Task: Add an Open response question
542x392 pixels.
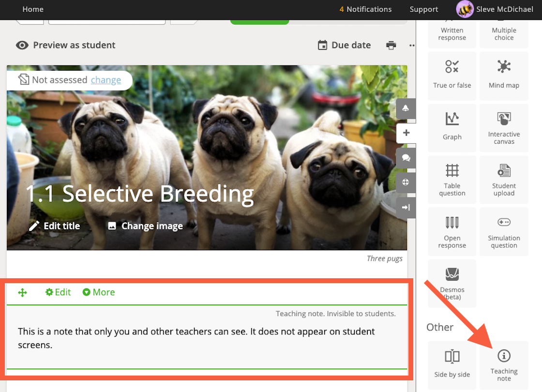Action: coord(452,232)
